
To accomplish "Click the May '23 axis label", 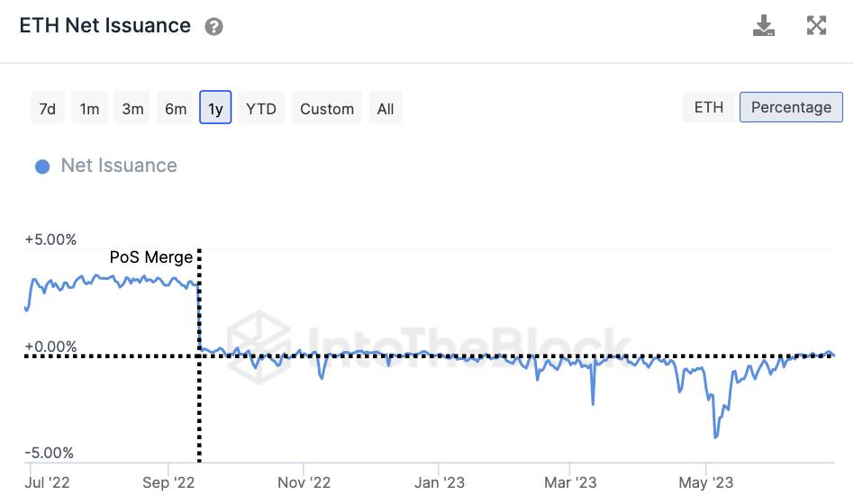I will (x=706, y=482).
